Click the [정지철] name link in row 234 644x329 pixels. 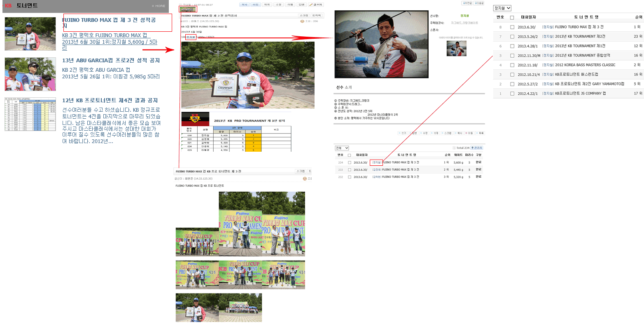coord(376,162)
